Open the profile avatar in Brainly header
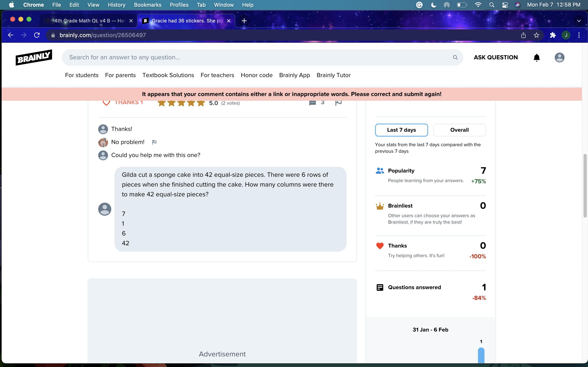588x367 pixels. tap(559, 57)
